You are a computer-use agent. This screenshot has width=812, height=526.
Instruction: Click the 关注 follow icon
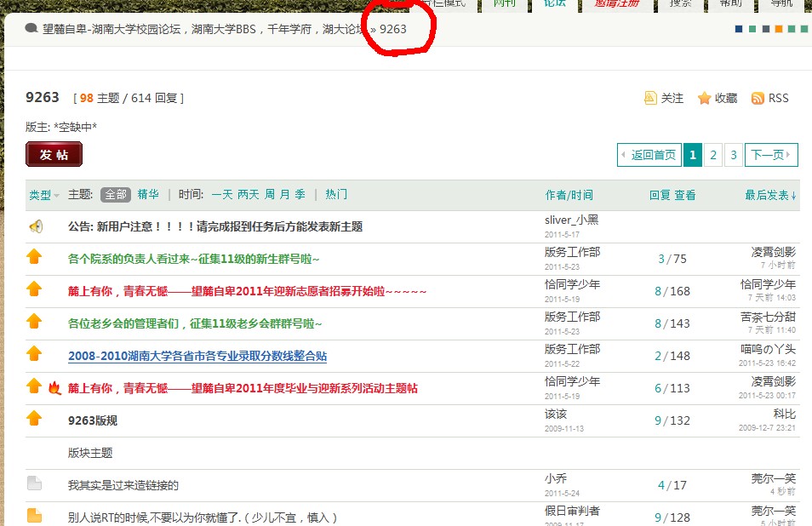click(650, 99)
